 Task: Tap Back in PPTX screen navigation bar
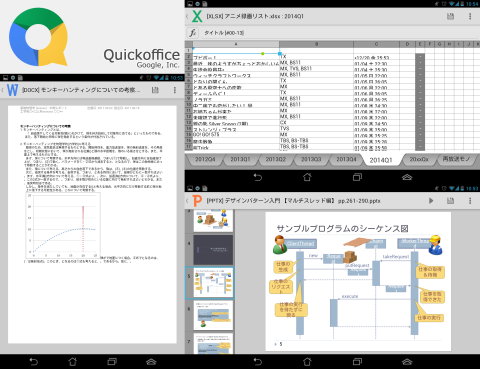[258, 362]
